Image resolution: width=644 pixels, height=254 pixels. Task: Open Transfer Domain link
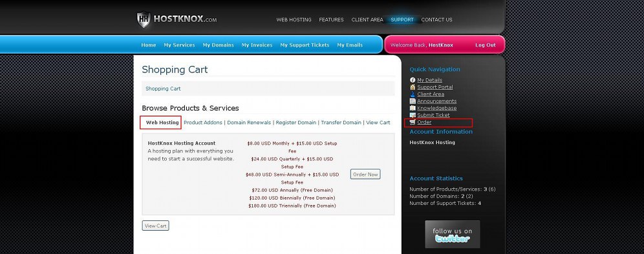pyautogui.click(x=341, y=122)
